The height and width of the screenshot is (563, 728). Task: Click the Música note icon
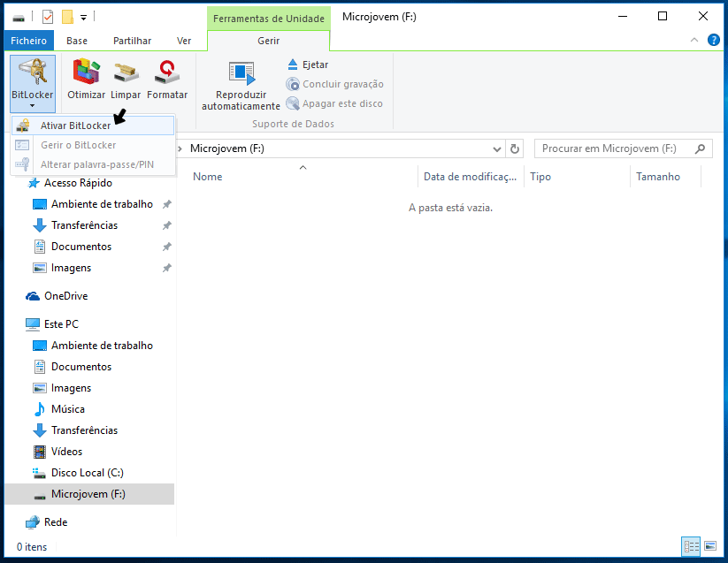[x=40, y=409]
